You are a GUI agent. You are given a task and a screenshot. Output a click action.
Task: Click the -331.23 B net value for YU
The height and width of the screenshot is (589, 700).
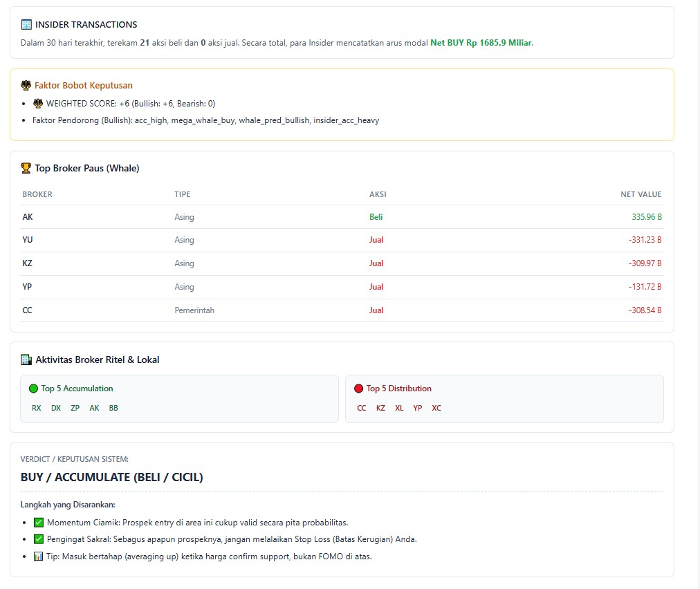point(645,240)
